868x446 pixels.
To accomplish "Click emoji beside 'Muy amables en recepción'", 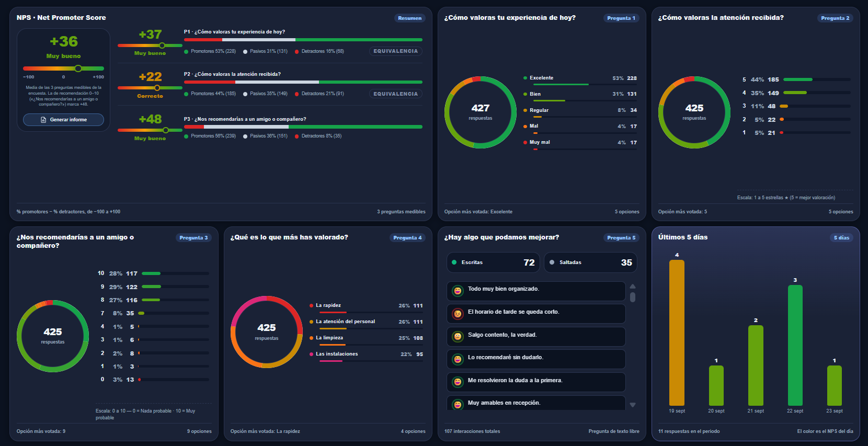I will point(458,404).
